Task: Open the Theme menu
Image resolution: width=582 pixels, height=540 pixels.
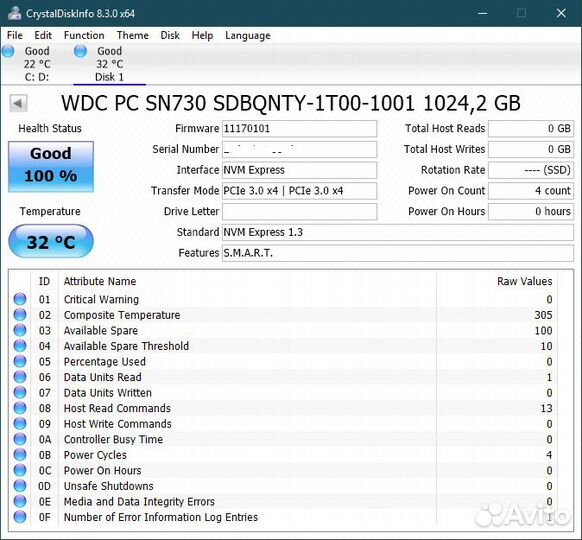Action: point(133,35)
